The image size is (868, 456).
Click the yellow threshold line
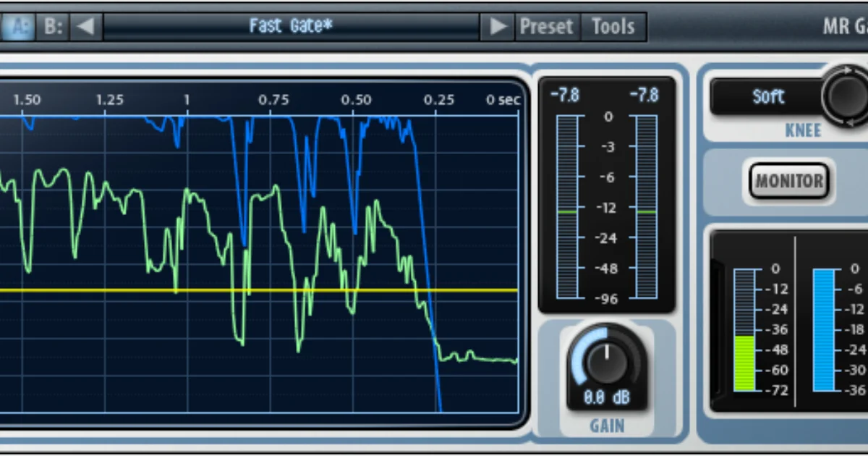click(259, 291)
